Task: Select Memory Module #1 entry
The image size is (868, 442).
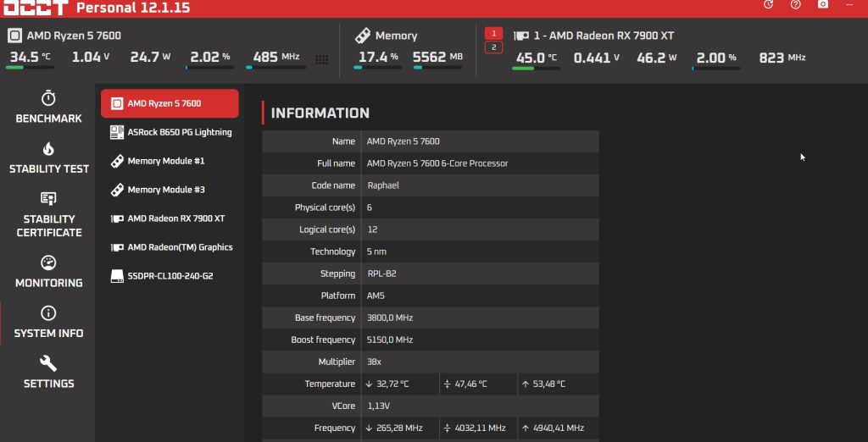Action: pyautogui.click(x=170, y=161)
